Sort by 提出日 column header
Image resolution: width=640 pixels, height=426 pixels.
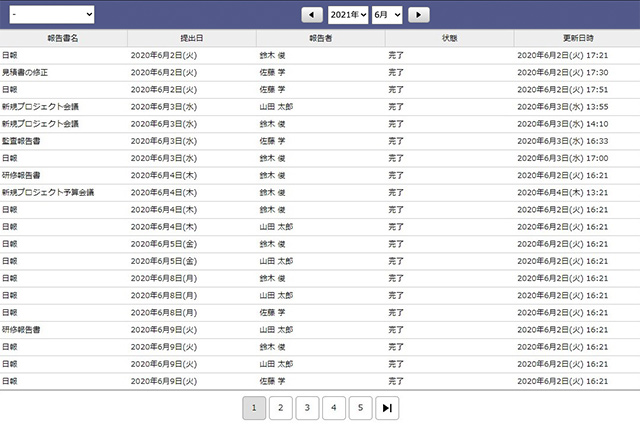click(192, 38)
